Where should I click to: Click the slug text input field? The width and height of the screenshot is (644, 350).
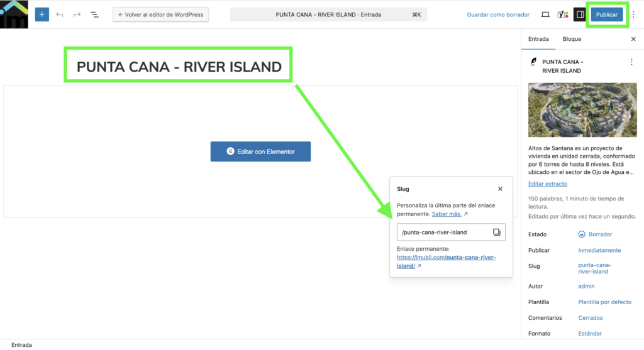pyautogui.click(x=443, y=232)
